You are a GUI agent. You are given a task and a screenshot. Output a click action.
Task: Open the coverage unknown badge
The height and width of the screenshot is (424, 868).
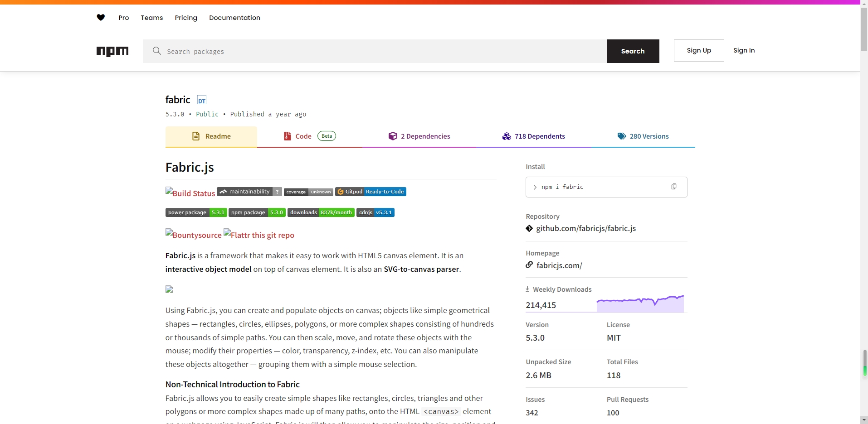point(308,192)
